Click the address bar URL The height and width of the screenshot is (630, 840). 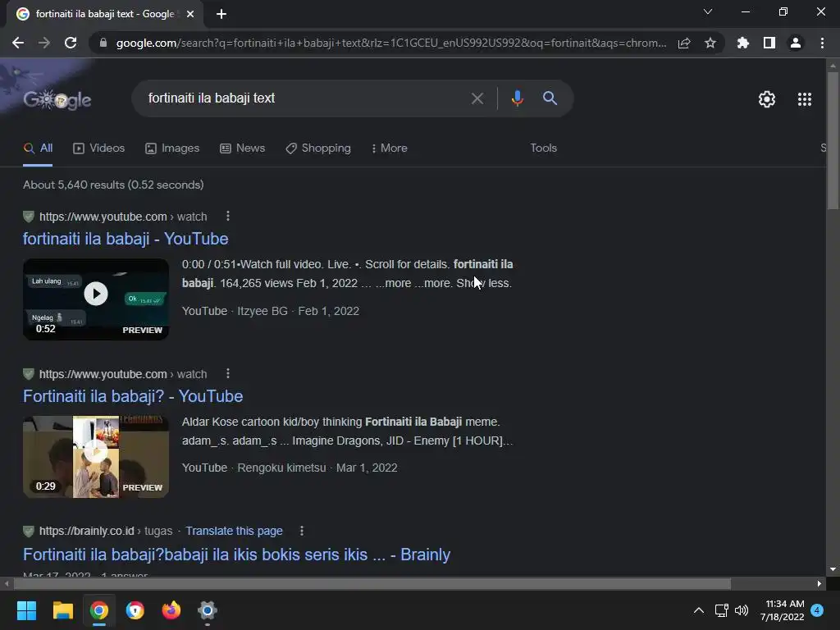[x=391, y=43]
